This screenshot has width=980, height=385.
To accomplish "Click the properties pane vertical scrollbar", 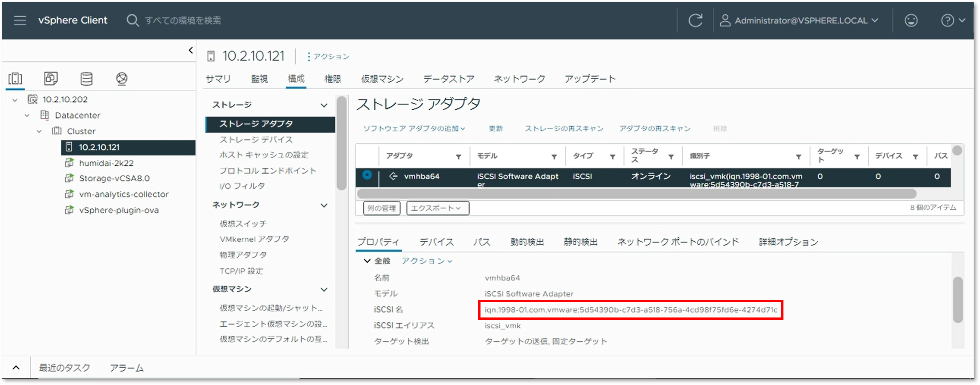I will 958,300.
